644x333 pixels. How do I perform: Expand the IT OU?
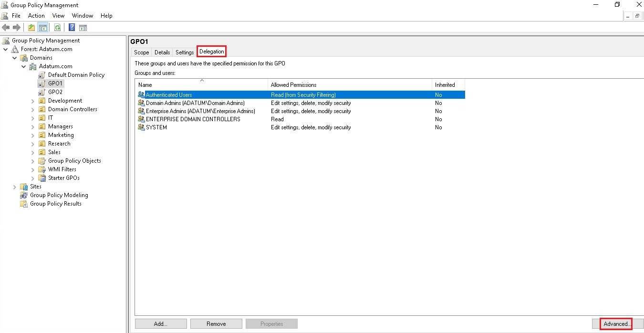pos(33,118)
